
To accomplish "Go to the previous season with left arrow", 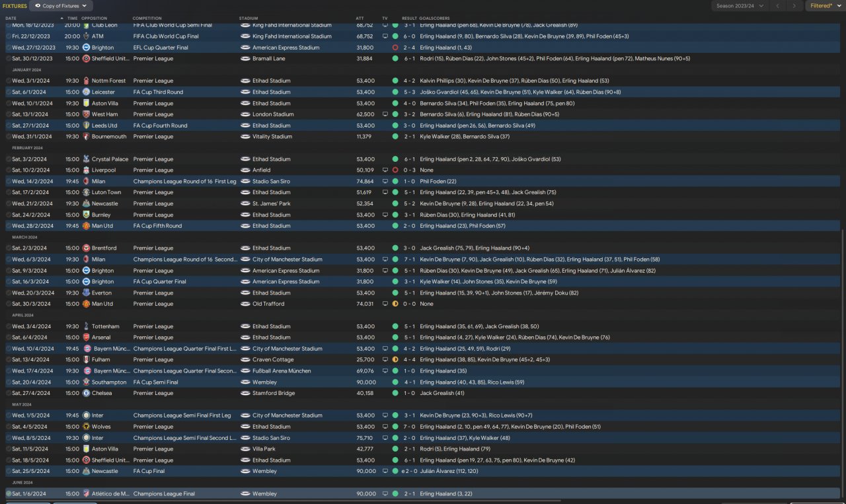I will (778, 6).
